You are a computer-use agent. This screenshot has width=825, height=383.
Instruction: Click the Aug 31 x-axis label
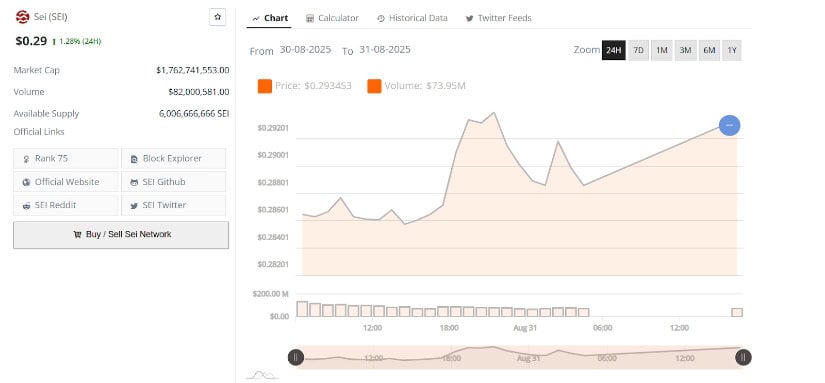(x=526, y=327)
